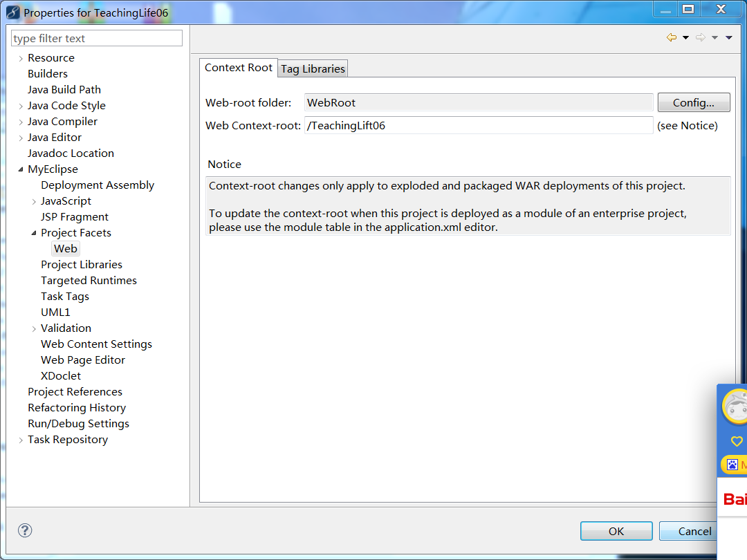The image size is (747, 560).
Task: Collapse the Project Facets node
Action: pyautogui.click(x=34, y=234)
